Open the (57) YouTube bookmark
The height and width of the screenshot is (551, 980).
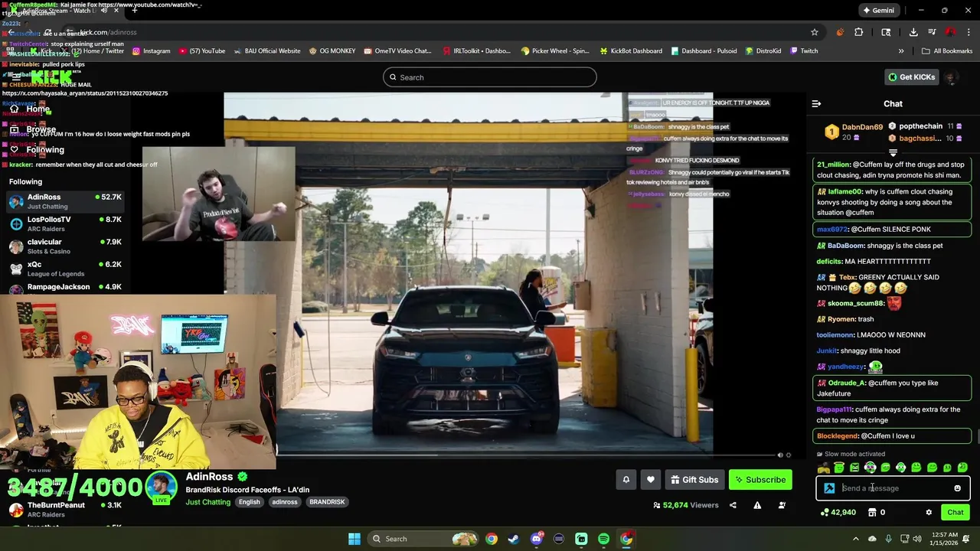[202, 51]
